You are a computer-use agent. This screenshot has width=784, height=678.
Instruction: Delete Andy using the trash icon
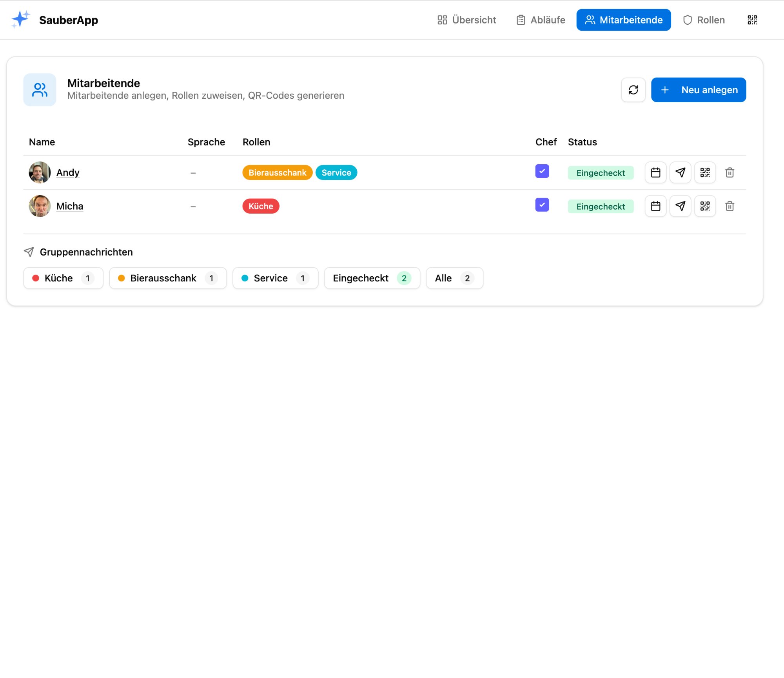tap(730, 172)
